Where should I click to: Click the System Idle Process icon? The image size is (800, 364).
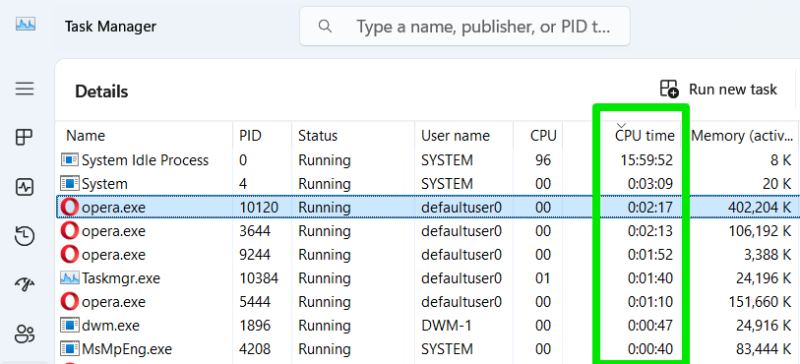tap(69, 160)
